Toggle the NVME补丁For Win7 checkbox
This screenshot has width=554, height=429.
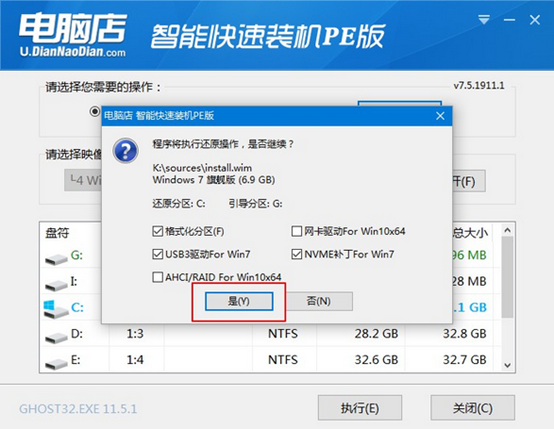pos(296,254)
